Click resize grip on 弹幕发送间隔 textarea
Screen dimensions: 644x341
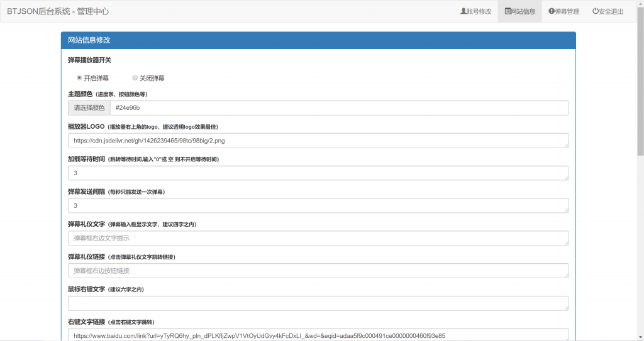point(565,210)
